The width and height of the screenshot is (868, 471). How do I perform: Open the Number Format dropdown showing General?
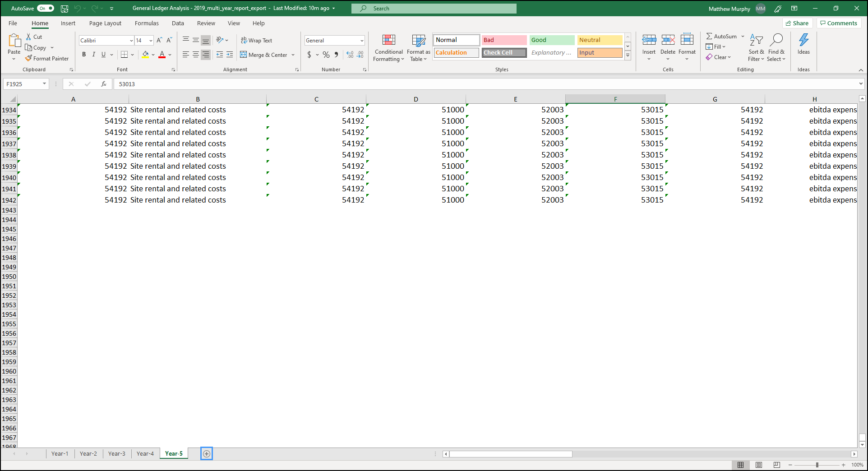334,40
